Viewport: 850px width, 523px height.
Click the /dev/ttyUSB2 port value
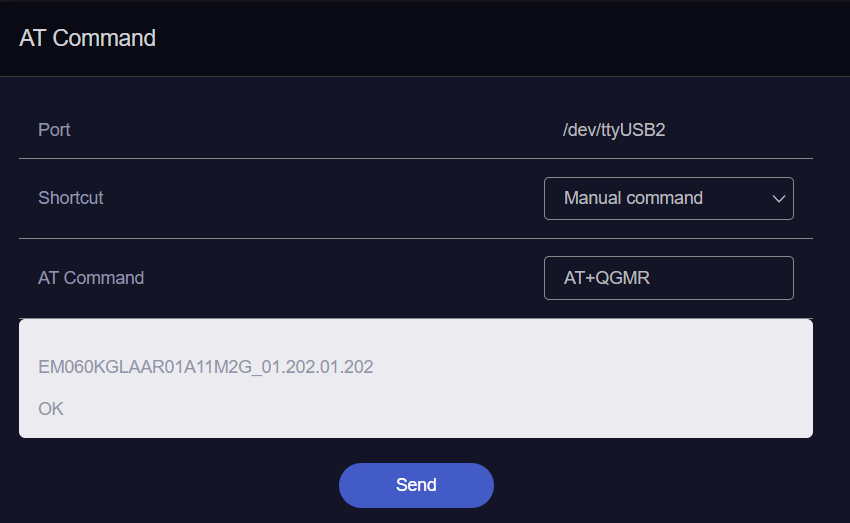tap(614, 130)
